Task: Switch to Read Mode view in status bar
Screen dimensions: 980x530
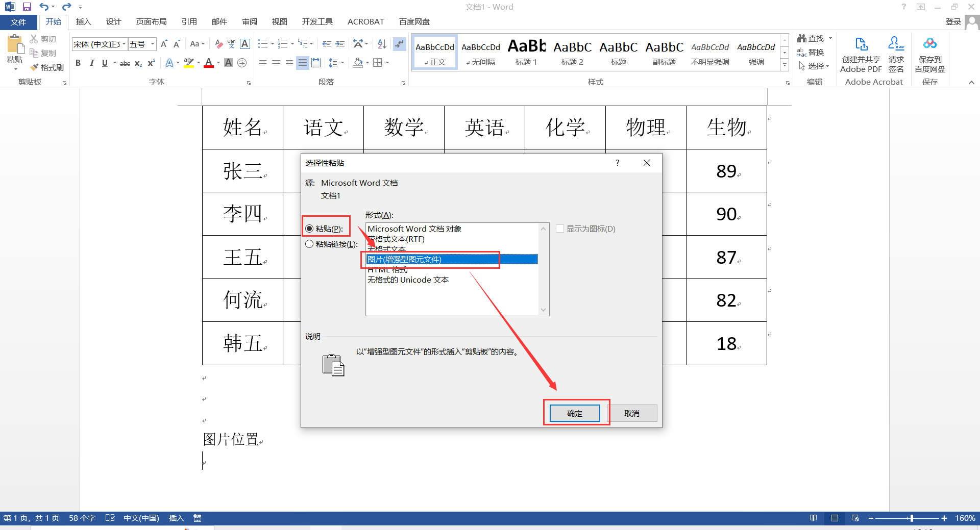Action: point(814,518)
